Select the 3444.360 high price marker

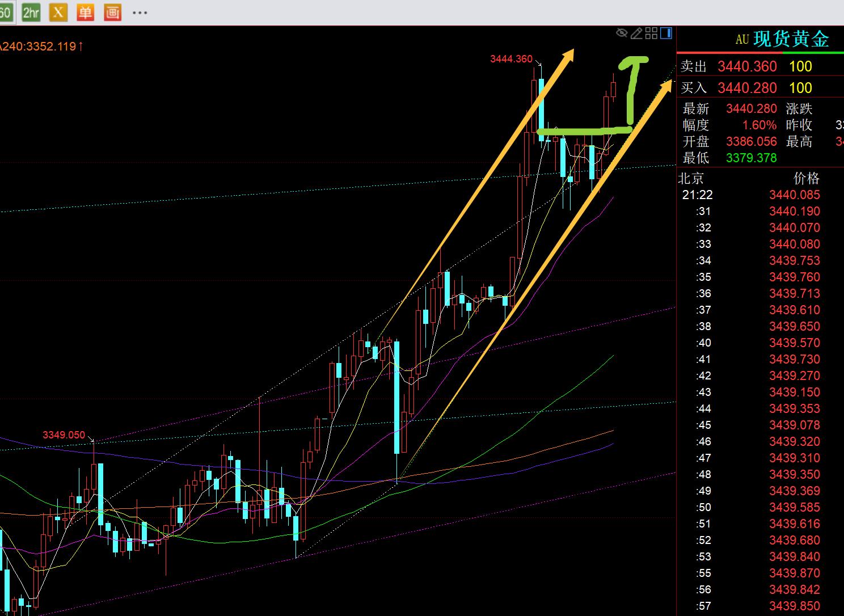tap(511, 59)
